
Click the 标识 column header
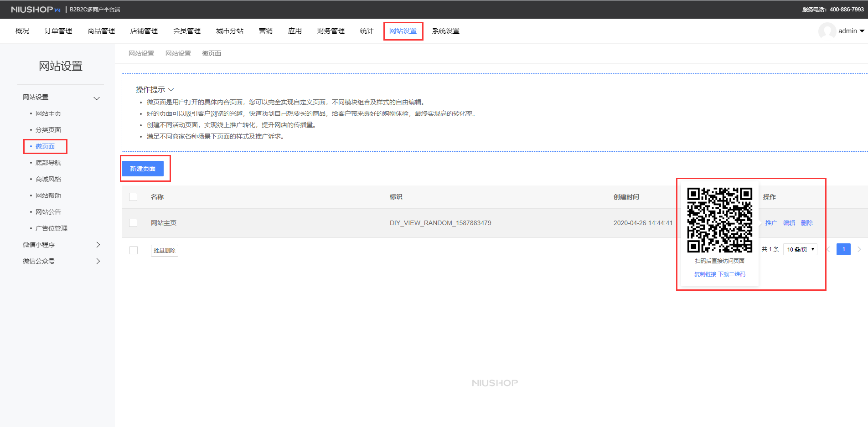click(396, 197)
